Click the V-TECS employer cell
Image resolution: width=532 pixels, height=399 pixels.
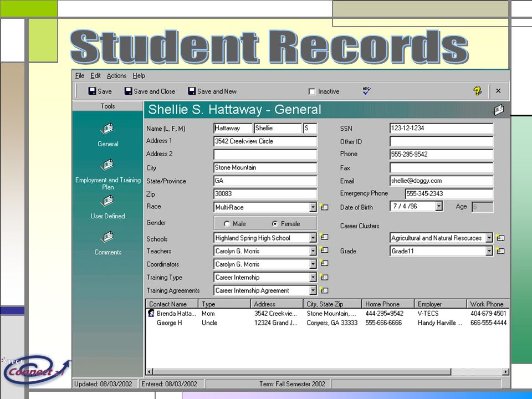[x=428, y=314]
